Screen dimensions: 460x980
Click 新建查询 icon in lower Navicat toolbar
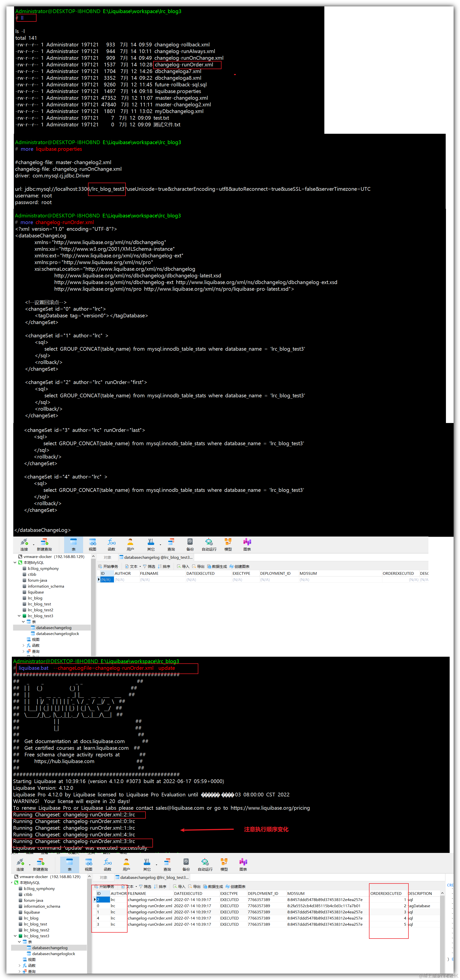[x=40, y=864]
